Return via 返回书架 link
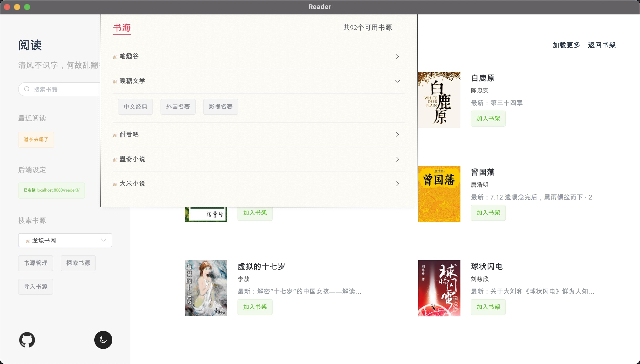Screen dimensions: 640x364 (602, 45)
